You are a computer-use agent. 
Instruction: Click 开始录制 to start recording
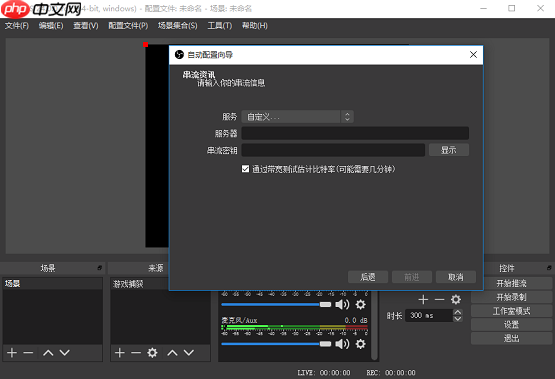pos(511,297)
